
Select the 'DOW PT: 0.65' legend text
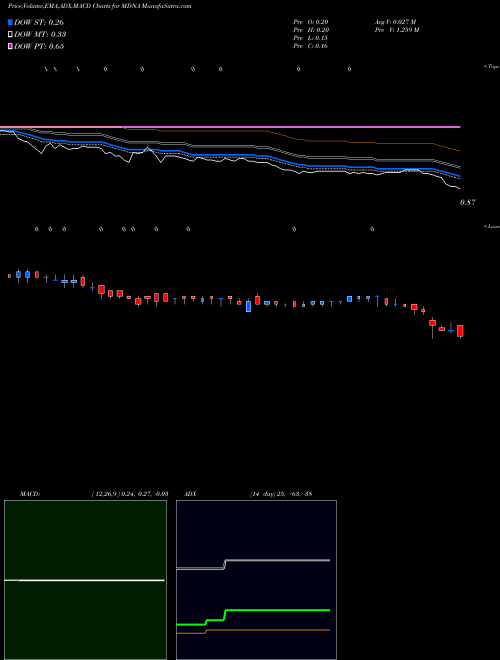(x=39, y=46)
